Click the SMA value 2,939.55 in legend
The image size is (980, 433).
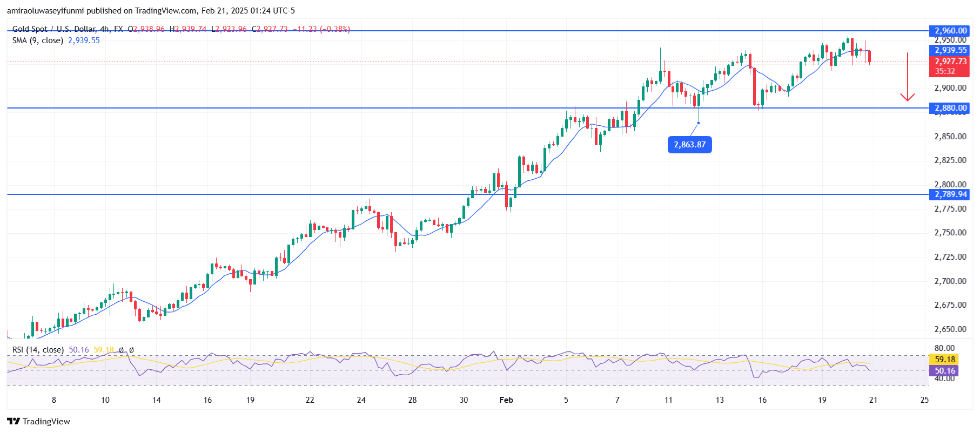coord(84,40)
